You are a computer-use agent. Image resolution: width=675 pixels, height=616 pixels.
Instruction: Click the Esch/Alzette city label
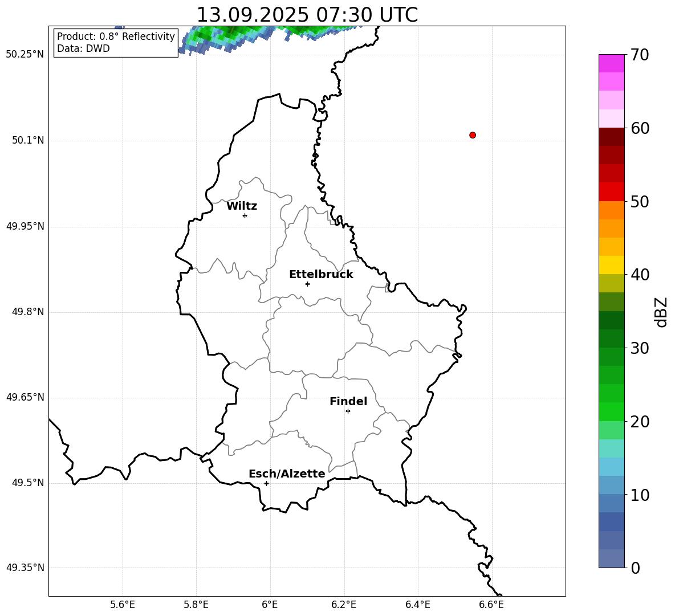pyautogui.click(x=287, y=474)
